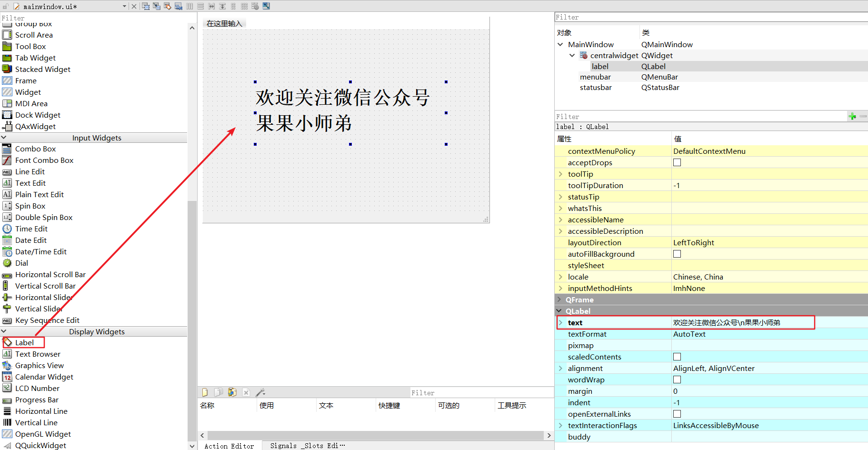
Task: Select the Combo Box widget
Action: coord(35,149)
